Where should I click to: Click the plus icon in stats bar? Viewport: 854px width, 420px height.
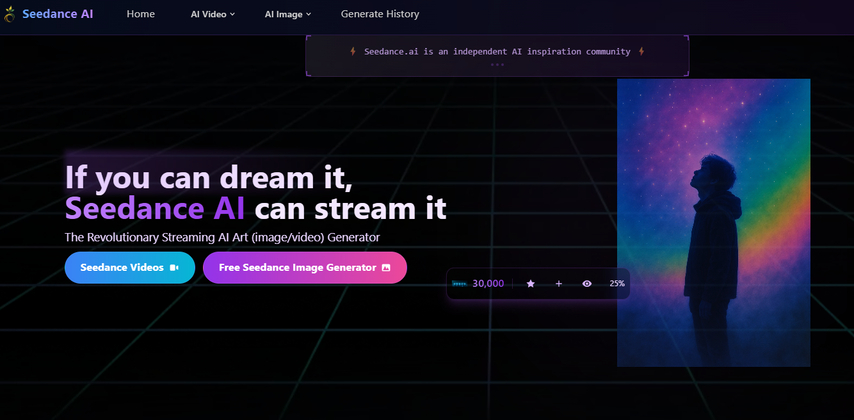559,284
